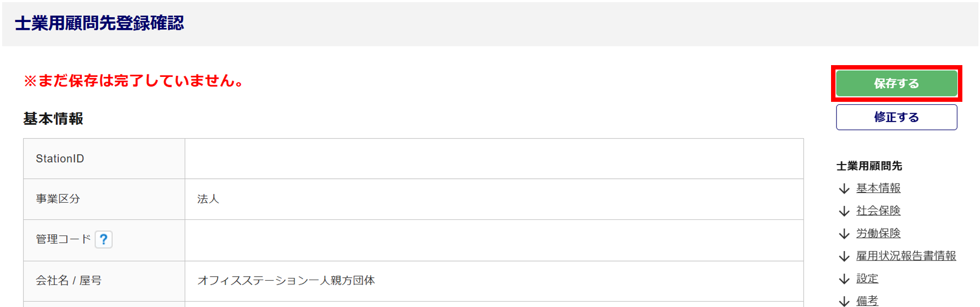Image resolution: width=980 pixels, height=307 pixels.
Task: Click the 修正する button
Action: pos(896,117)
